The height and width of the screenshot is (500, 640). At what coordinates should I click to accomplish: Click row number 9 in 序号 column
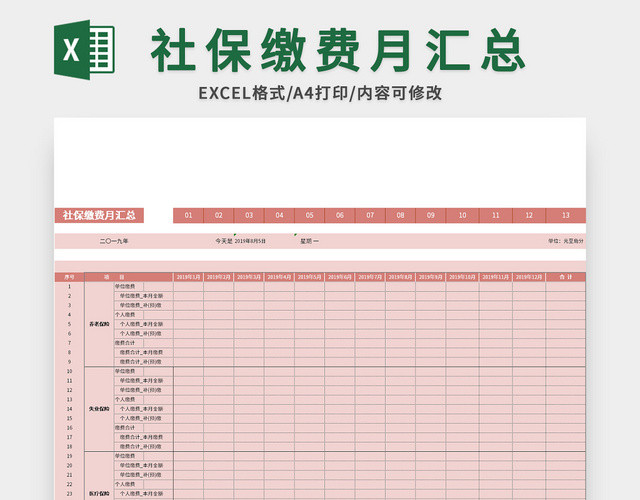coord(69,362)
